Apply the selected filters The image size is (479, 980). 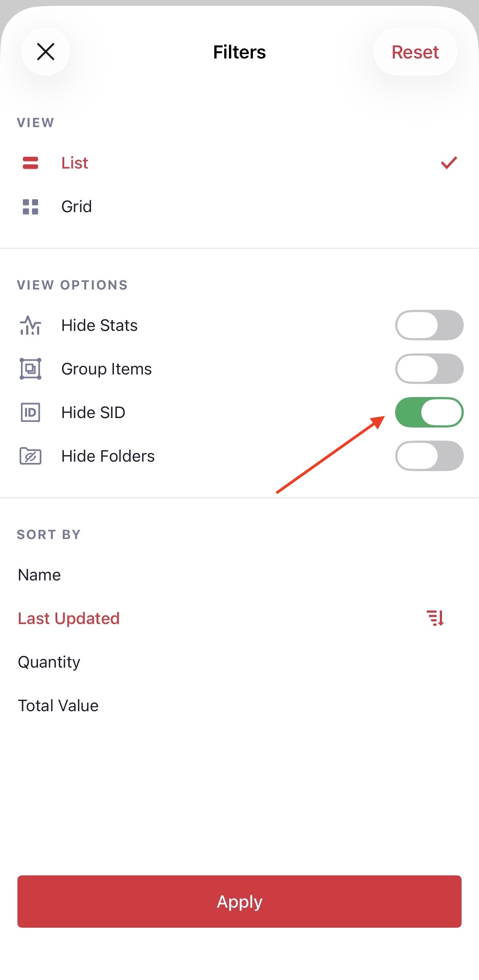[239, 901]
